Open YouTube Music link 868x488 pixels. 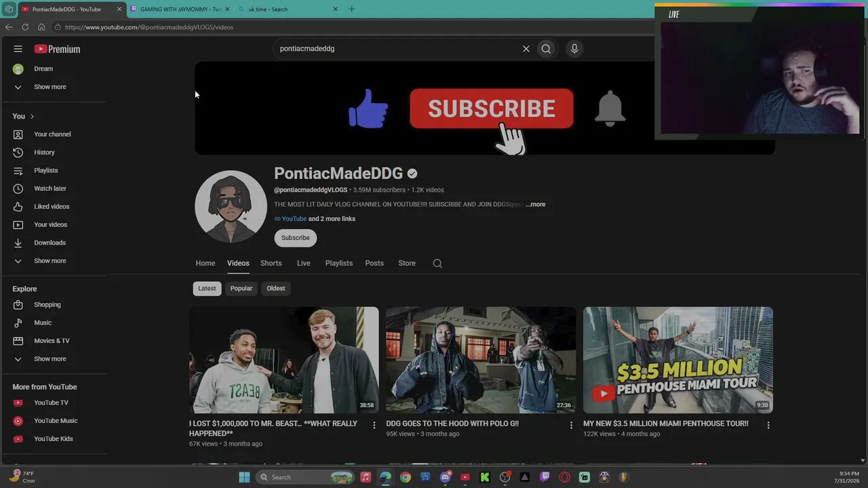tap(54, 421)
